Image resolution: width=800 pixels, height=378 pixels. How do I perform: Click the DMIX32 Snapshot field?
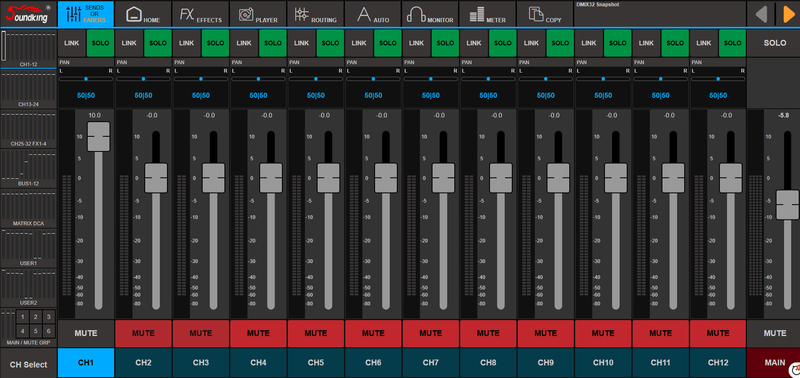tap(660, 14)
